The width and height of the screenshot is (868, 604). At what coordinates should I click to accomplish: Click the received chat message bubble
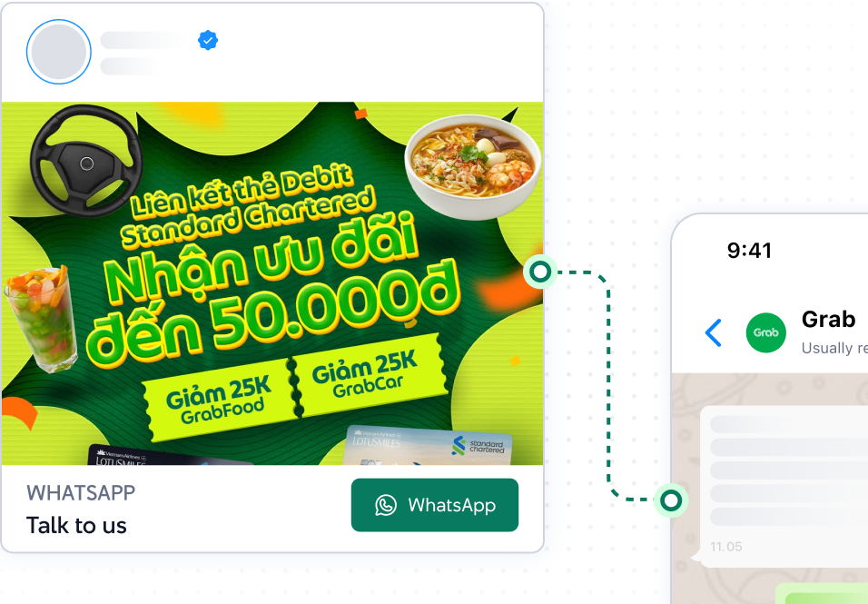[x=784, y=486]
